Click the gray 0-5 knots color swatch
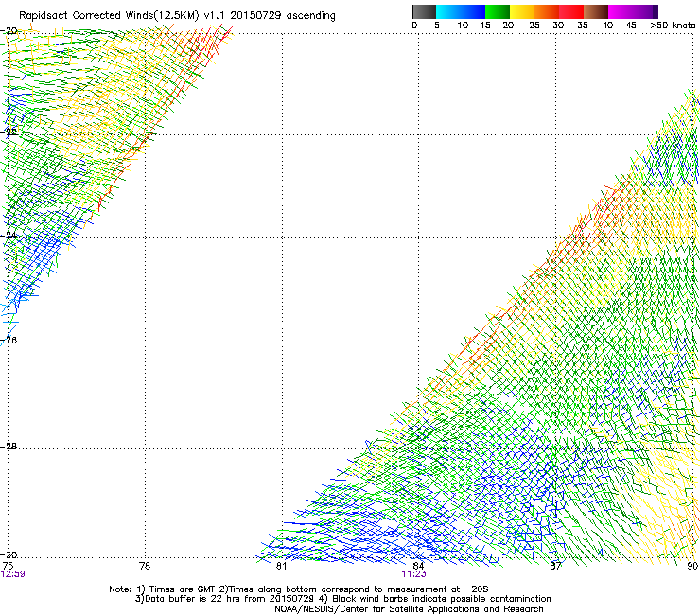700x615 pixels. tap(424, 11)
